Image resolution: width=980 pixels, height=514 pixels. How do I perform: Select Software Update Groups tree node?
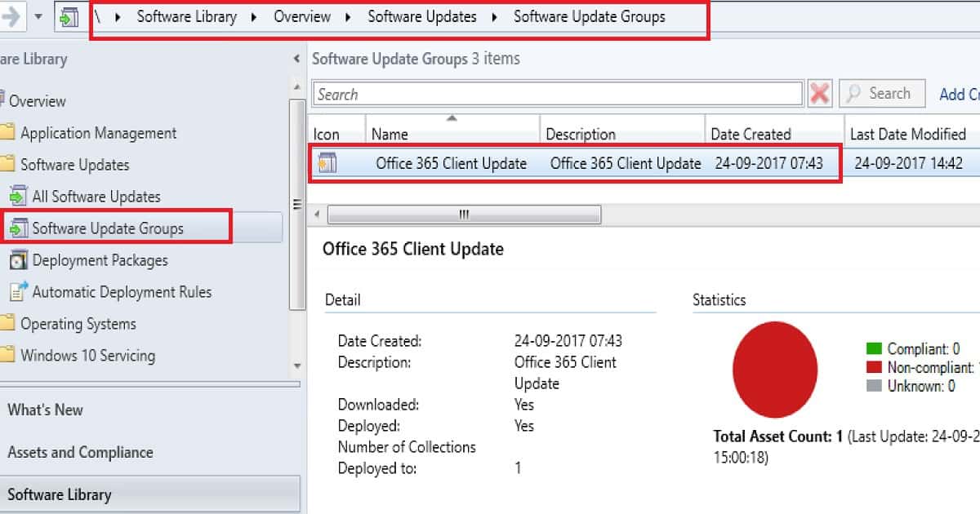click(x=108, y=228)
